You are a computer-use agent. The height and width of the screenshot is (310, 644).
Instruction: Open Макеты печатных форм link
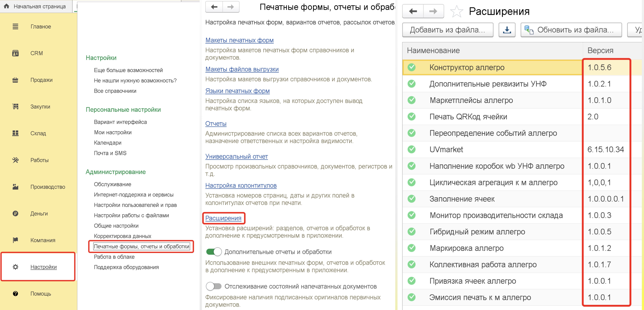point(239,40)
